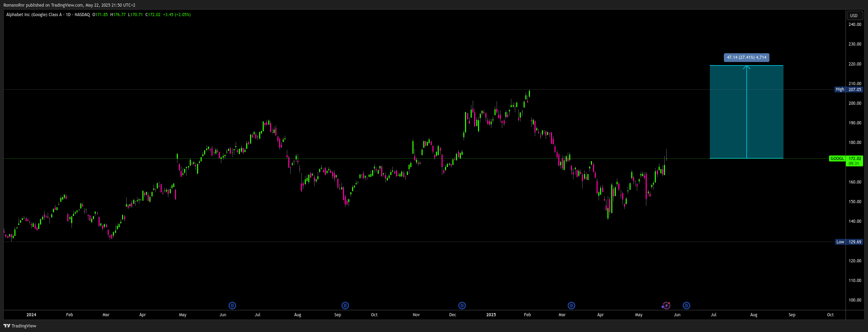Click the 09:31 countdown label
The height and width of the screenshot is (332, 868).
click(854, 164)
